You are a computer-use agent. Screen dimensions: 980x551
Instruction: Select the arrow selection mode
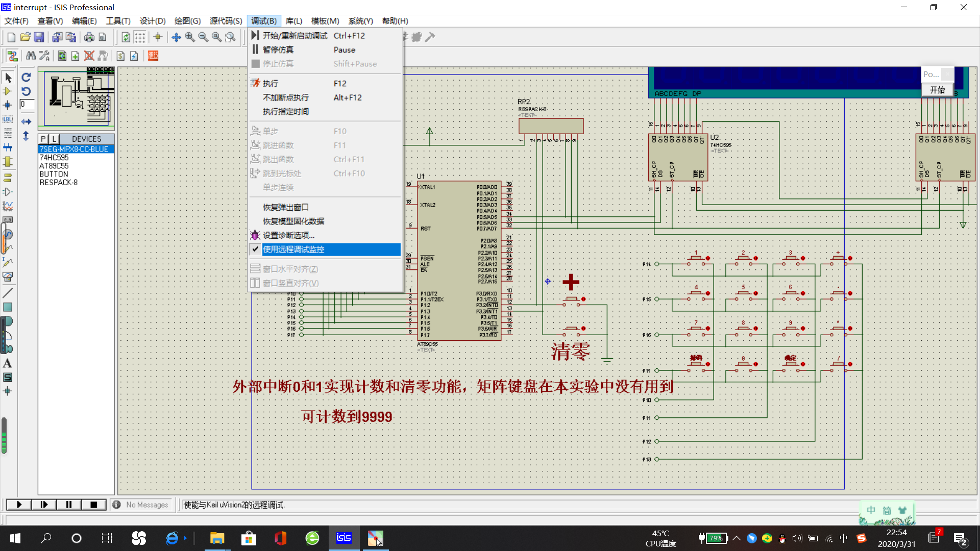8,78
